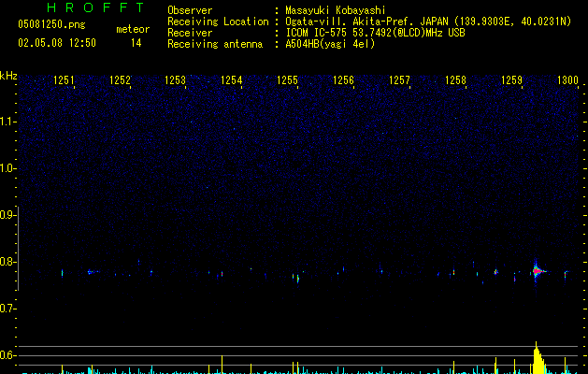The image size is (588, 374).
Task: Click the yellow intensity spike near 1254
Action: [222, 365]
